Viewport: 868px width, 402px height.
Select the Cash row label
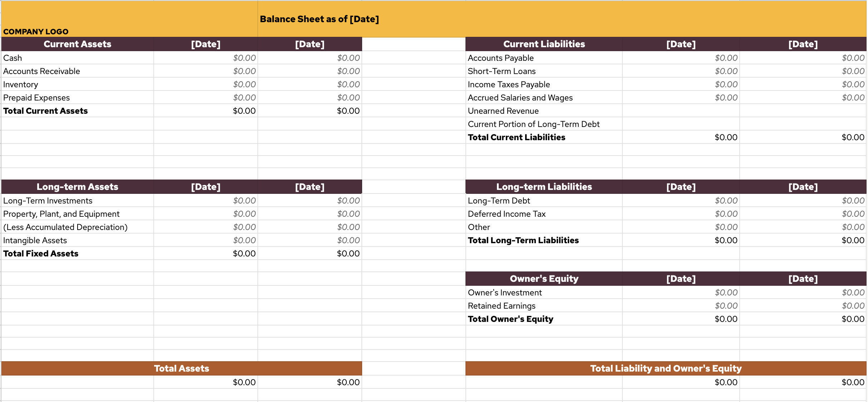pyautogui.click(x=13, y=58)
